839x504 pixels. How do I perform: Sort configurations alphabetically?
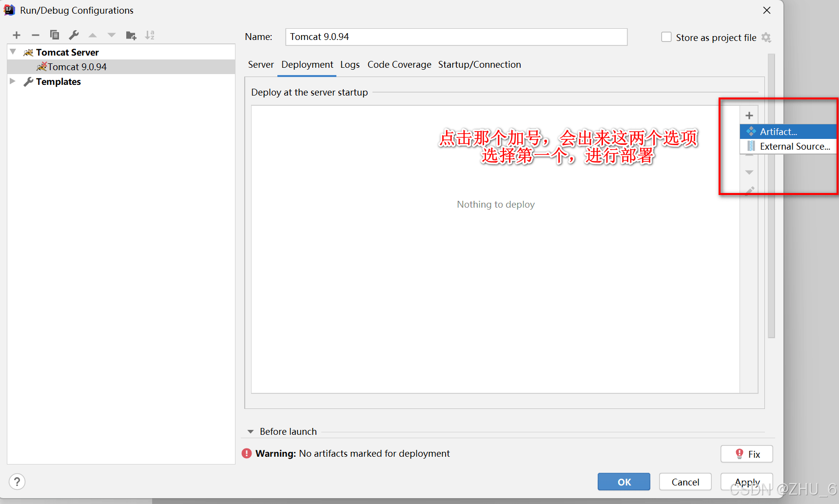click(150, 35)
